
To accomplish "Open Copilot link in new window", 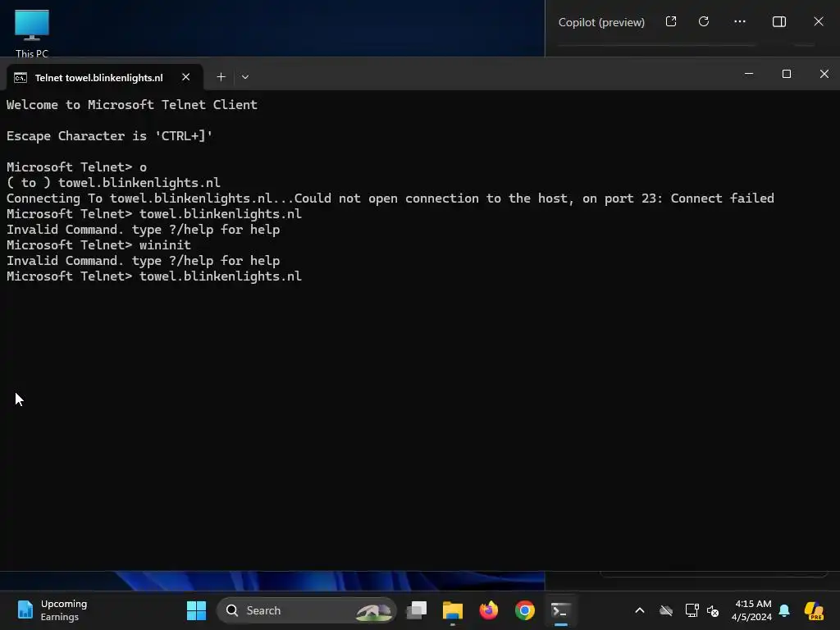I will [x=671, y=21].
